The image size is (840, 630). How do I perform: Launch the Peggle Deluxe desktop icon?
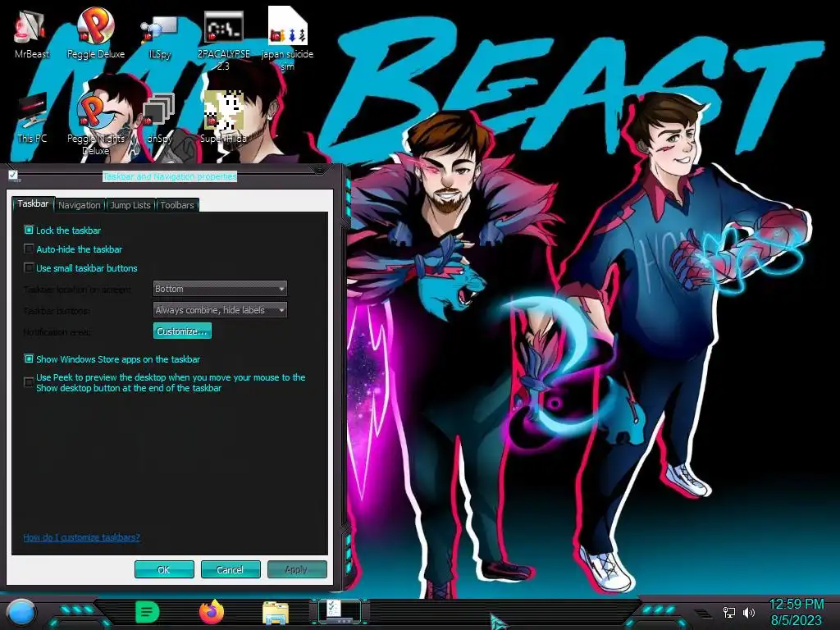click(x=95, y=33)
